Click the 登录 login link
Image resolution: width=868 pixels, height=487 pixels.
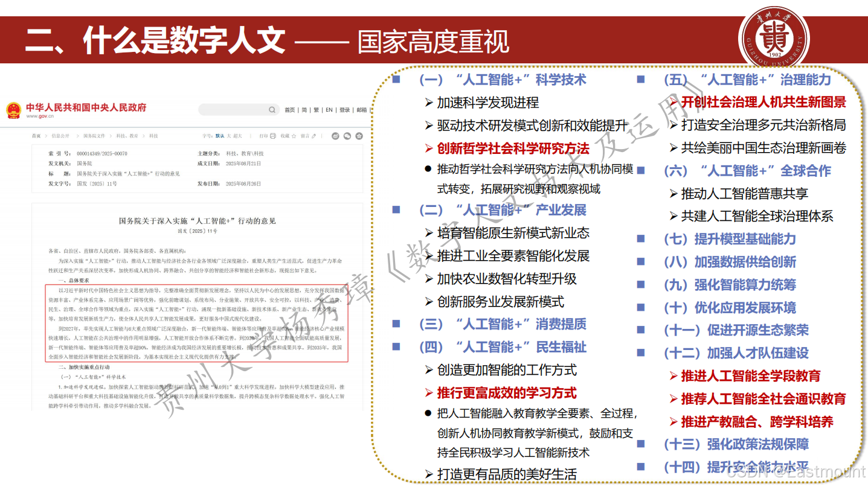coord(345,110)
